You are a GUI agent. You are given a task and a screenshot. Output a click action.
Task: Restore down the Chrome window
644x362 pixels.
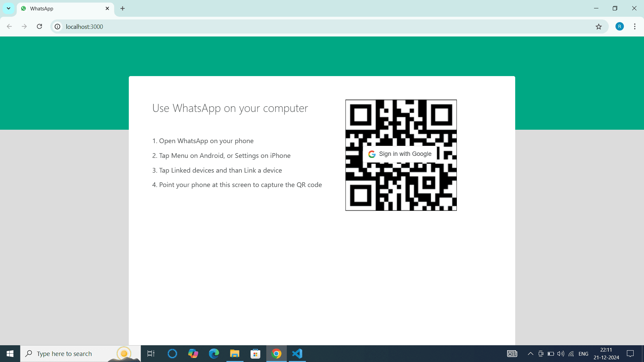point(615,8)
